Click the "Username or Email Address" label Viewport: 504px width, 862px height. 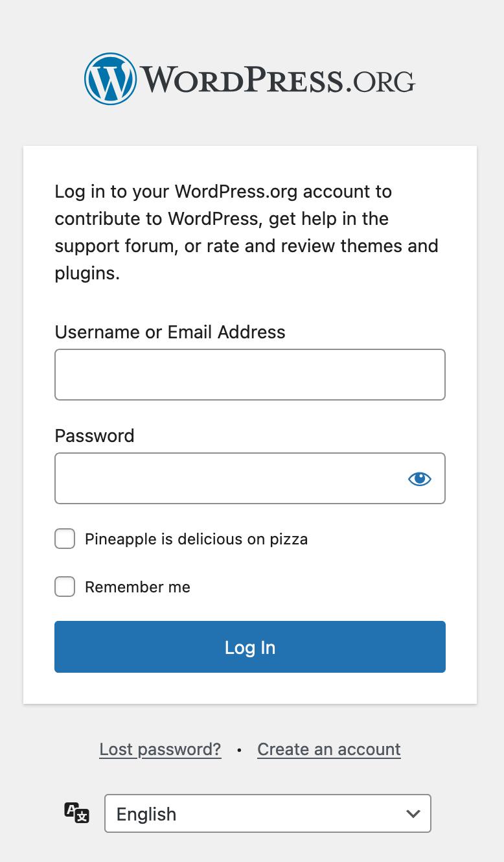coord(170,332)
